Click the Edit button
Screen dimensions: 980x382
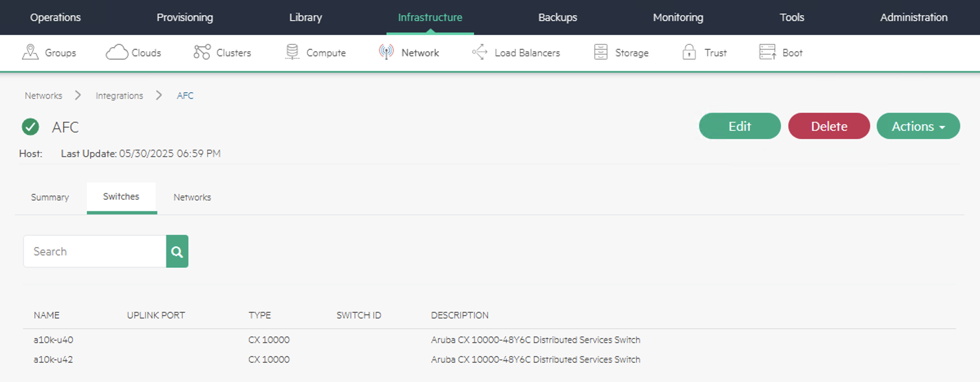[740, 126]
